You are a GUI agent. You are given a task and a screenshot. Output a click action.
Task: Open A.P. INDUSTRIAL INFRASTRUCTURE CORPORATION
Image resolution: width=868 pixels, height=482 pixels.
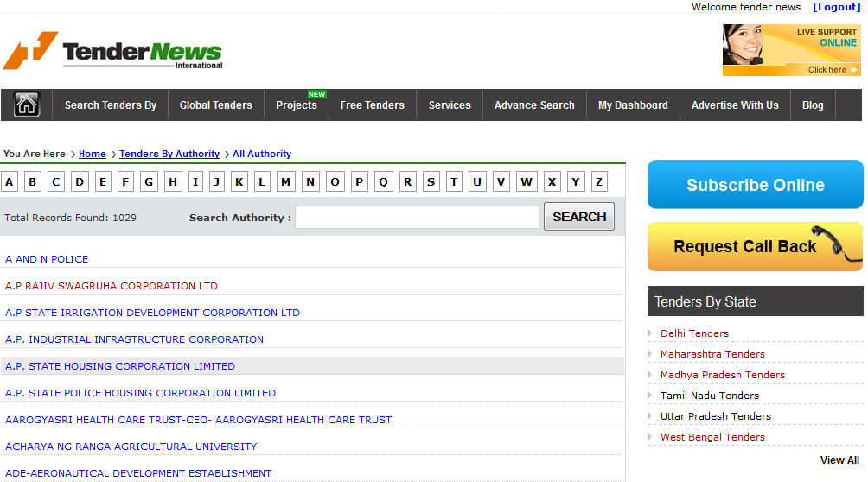(135, 339)
